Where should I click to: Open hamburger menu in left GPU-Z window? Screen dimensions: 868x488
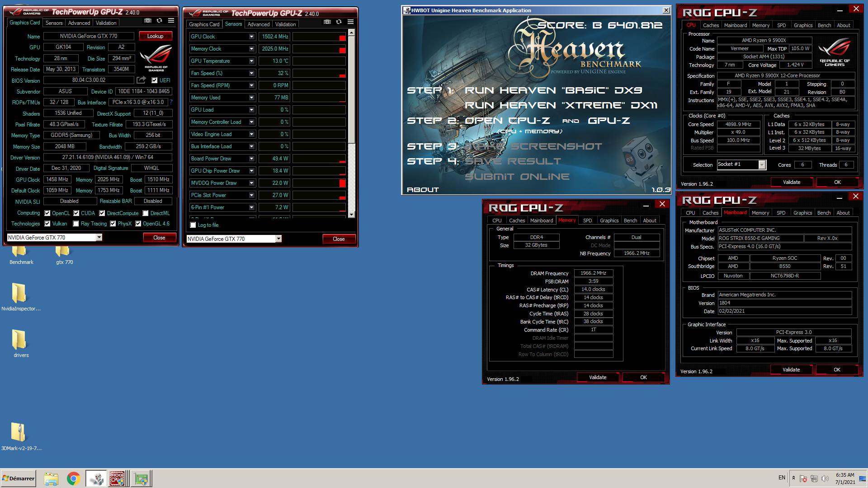(x=171, y=21)
